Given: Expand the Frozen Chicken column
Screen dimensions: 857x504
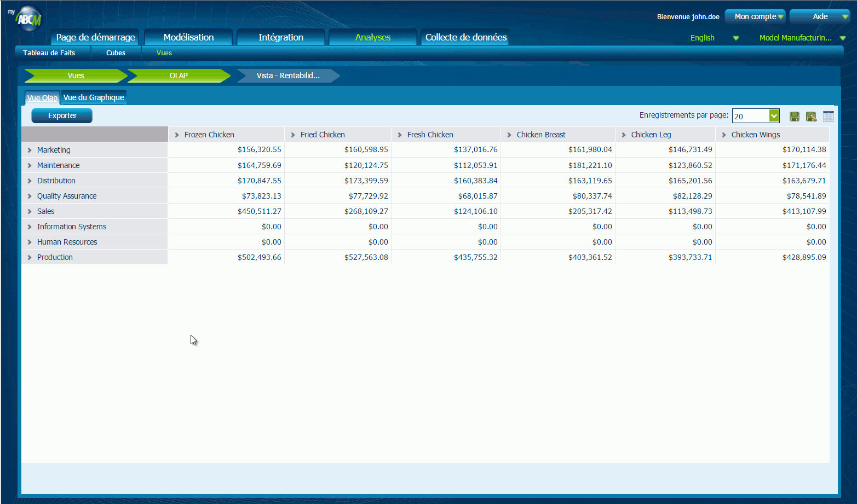Looking at the screenshot, I should pyautogui.click(x=177, y=135).
